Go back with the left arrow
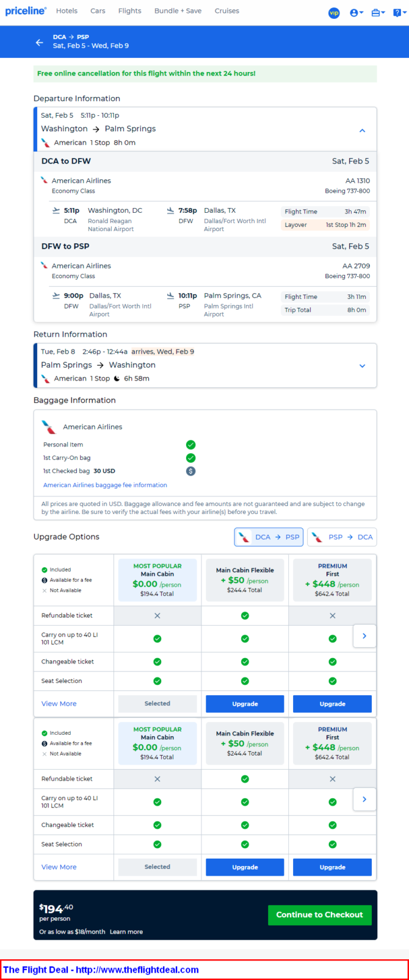 [x=40, y=43]
